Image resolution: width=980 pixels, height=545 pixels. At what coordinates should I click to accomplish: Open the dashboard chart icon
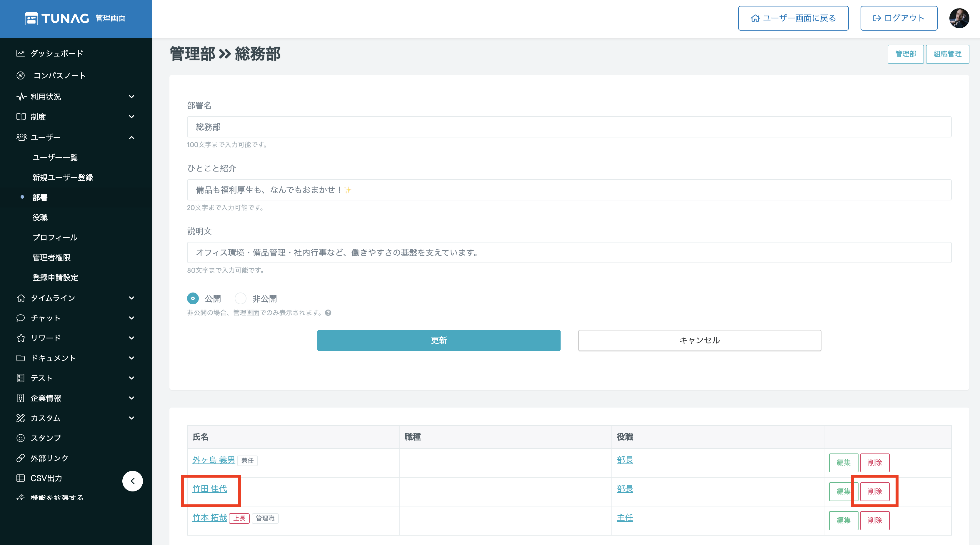click(21, 53)
